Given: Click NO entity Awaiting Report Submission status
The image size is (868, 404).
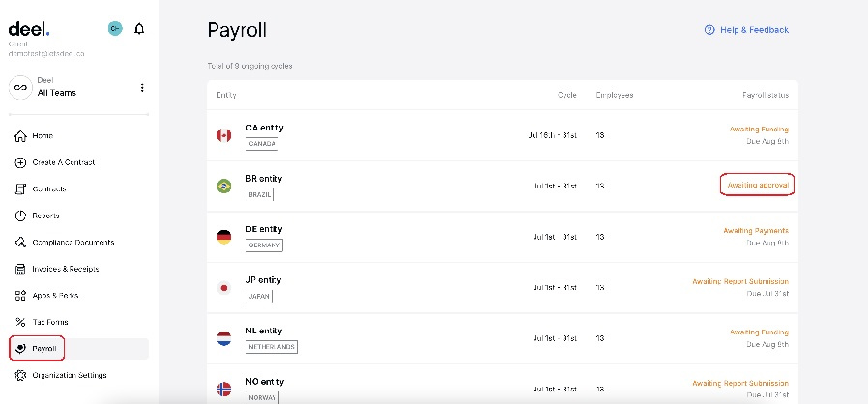Looking at the screenshot, I should (740, 383).
